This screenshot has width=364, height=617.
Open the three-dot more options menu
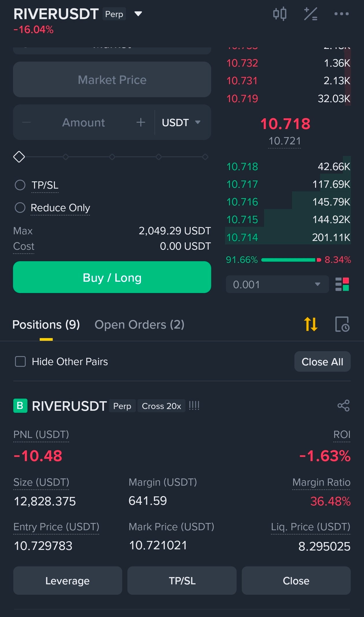coord(341,14)
